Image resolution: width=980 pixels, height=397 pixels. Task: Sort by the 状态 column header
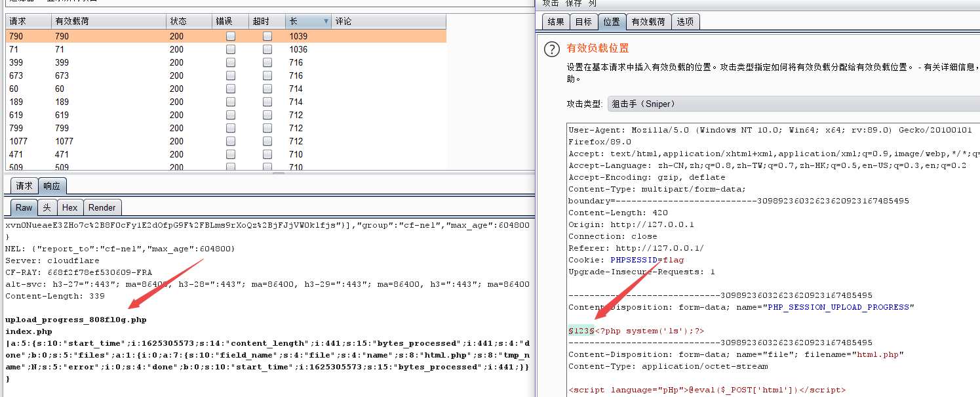[x=189, y=22]
